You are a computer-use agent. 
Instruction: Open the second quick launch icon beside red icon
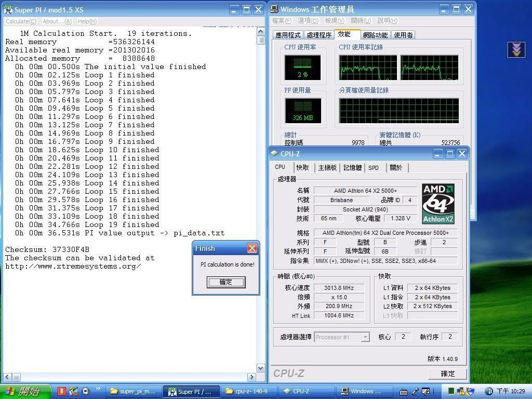pyautogui.click(x=74, y=391)
